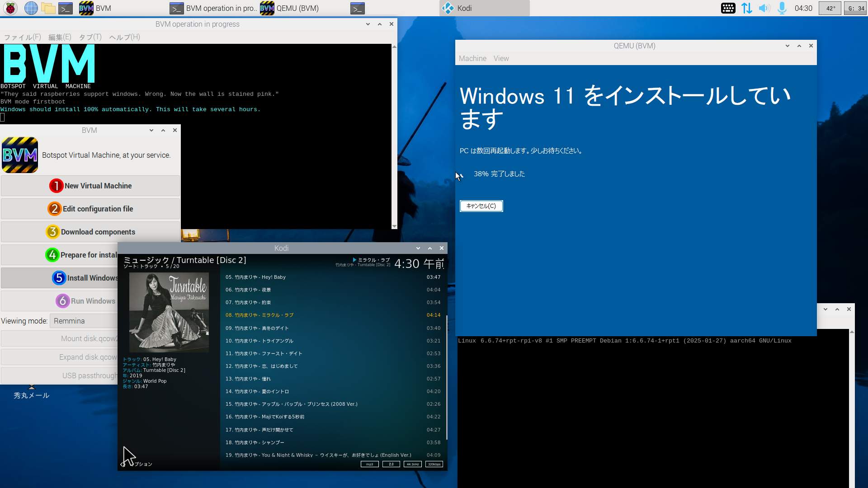Click Turntable album cover in Kodi

(169, 312)
